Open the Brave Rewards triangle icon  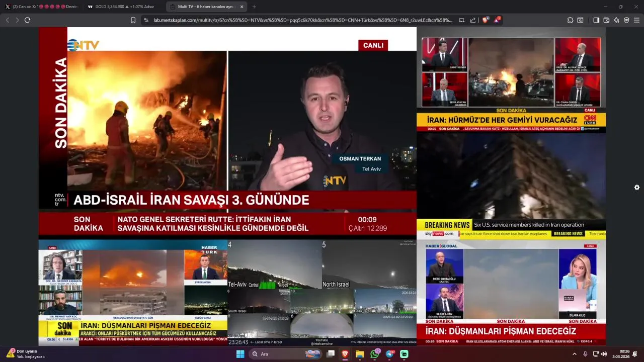pos(497,20)
